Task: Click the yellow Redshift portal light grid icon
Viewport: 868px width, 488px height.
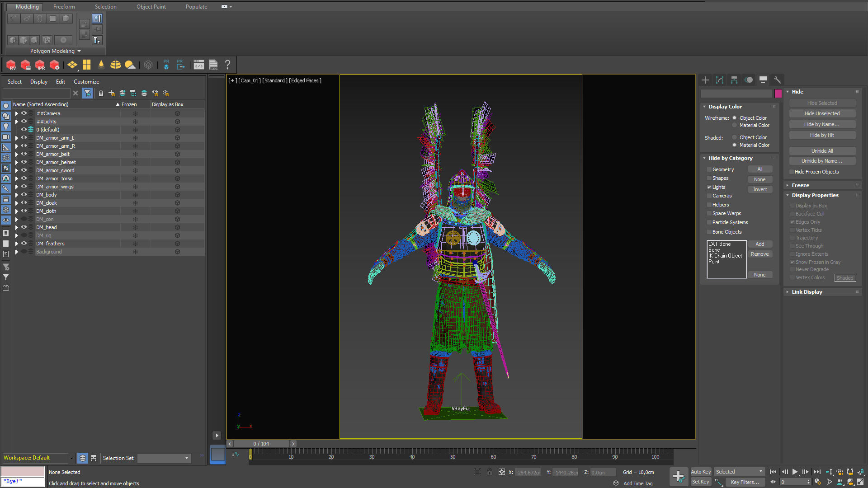Action: (87, 65)
